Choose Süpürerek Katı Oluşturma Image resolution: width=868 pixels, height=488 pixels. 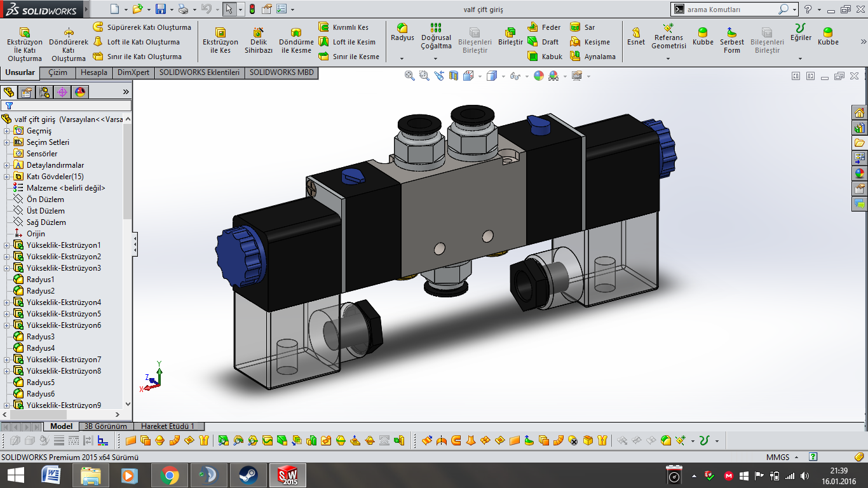click(142, 27)
